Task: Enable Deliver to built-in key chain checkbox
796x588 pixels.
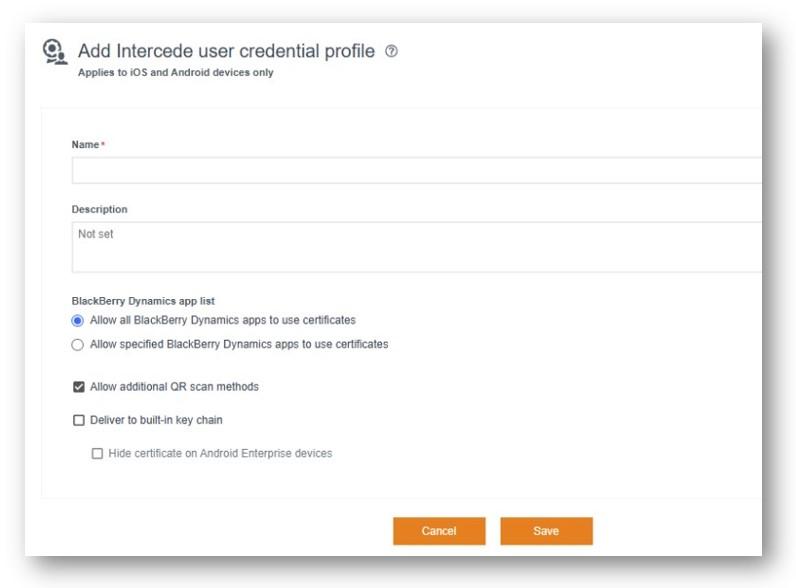Action: click(x=79, y=421)
